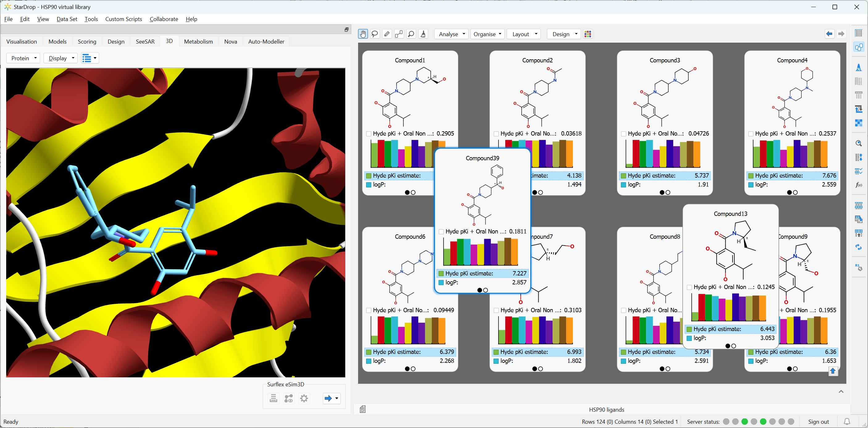Run Surflex eSim3D with the arrow button
Viewport: 868px width, 428px height.
click(329, 398)
